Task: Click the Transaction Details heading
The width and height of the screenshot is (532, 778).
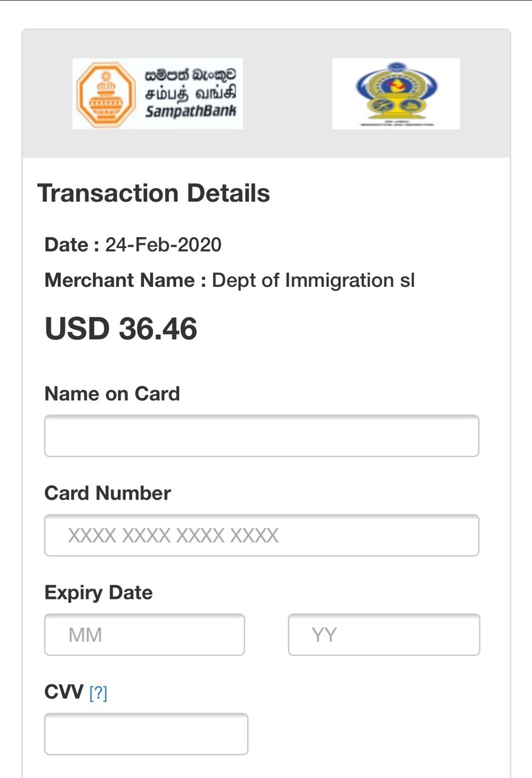Action: (x=154, y=193)
